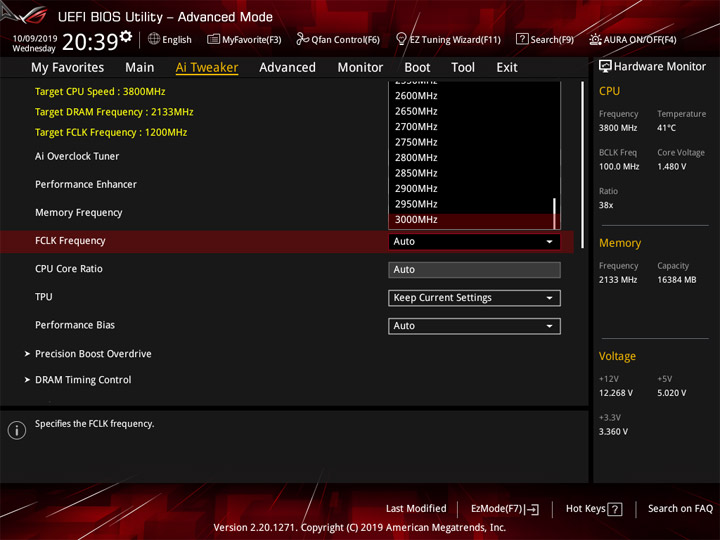Select the Ai Tweaker tab
Screen dimensions: 720x540
pos(207,68)
